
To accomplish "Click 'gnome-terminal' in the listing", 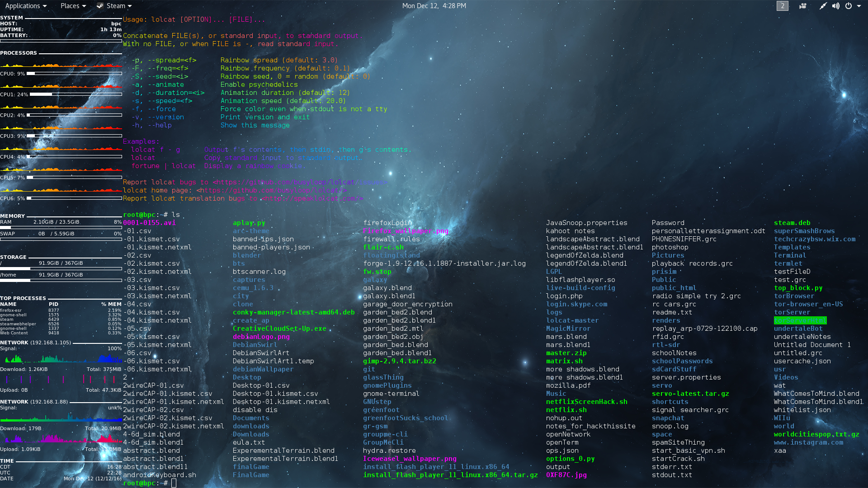I will (x=392, y=394).
